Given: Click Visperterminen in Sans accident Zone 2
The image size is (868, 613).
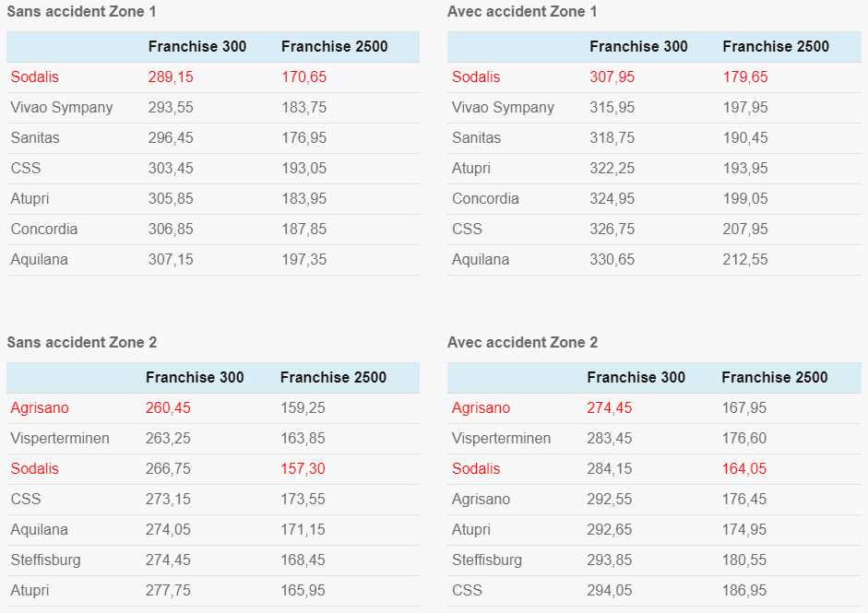Looking at the screenshot, I should [60, 438].
